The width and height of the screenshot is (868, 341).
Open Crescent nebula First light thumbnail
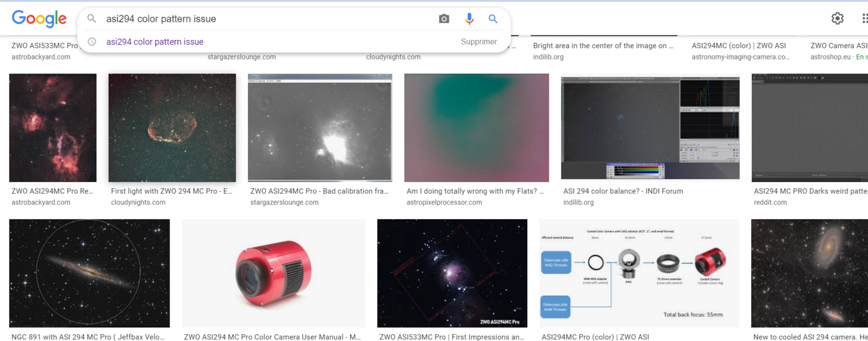[172, 128]
